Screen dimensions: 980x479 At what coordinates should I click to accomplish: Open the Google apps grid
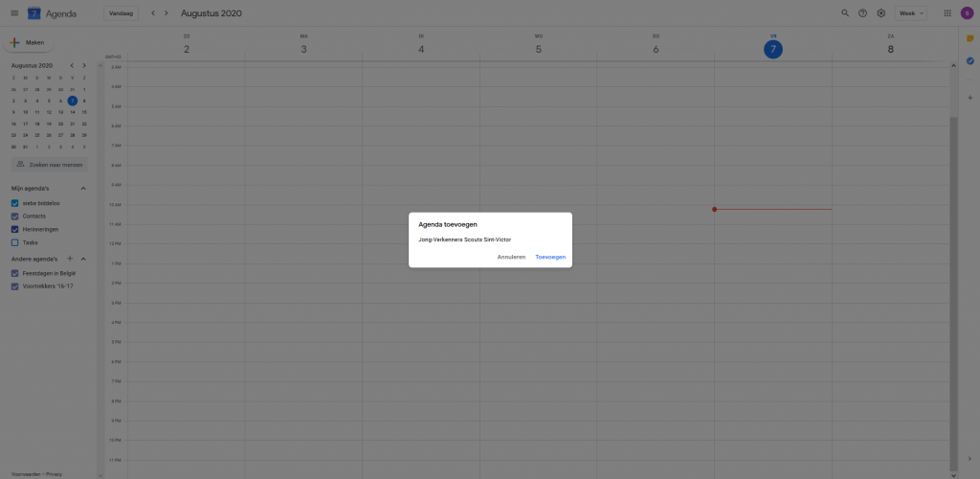(947, 13)
